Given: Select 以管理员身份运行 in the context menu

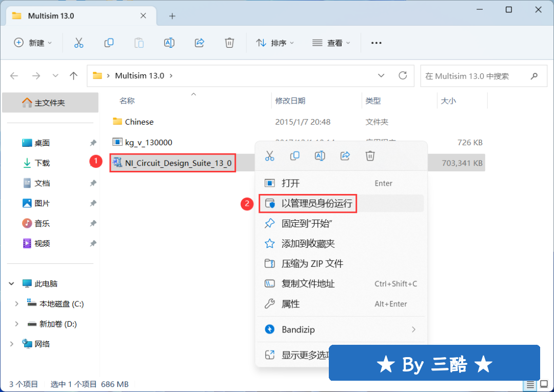Looking at the screenshot, I should coord(341,203).
